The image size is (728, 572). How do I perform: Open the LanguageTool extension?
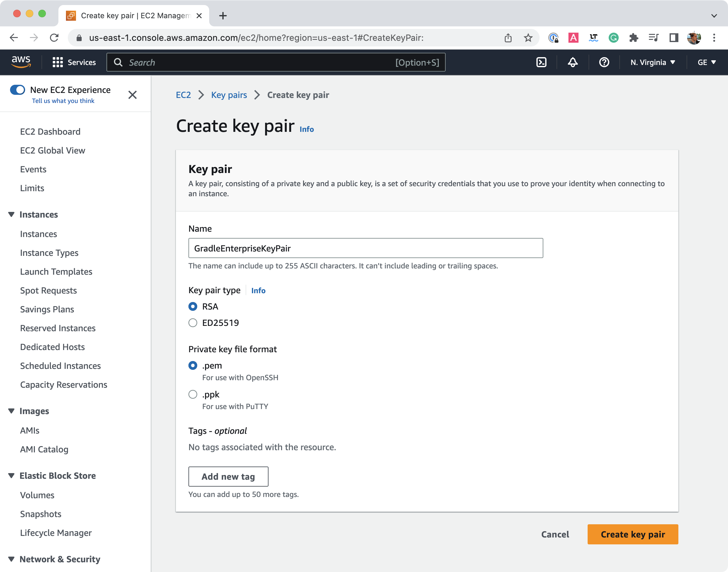pos(593,38)
